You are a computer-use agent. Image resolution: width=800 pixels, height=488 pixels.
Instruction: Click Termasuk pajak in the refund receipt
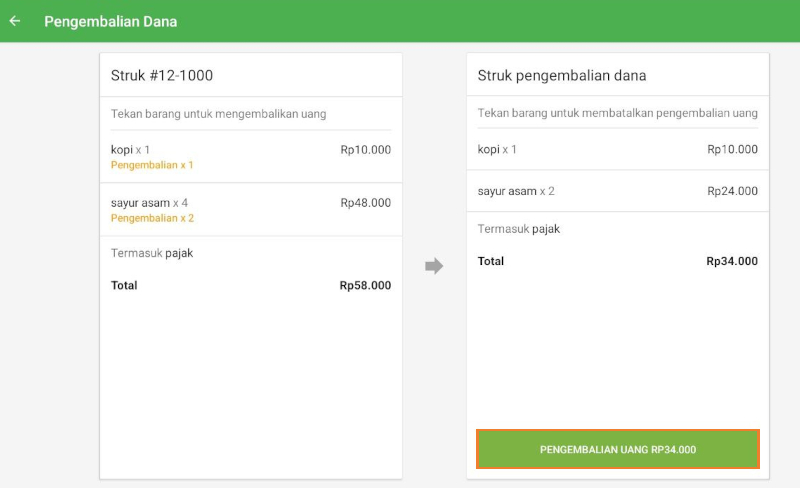click(519, 229)
